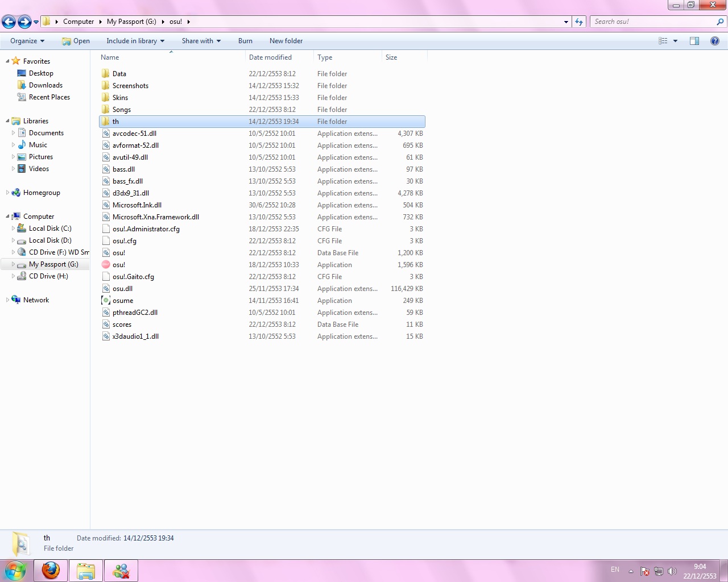Click the Open toolbar button

point(76,41)
